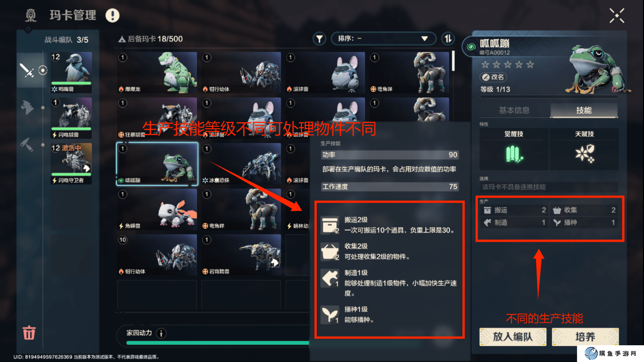Click the filter funnel icon
The height and width of the screenshot is (362, 644).
click(319, 39)
